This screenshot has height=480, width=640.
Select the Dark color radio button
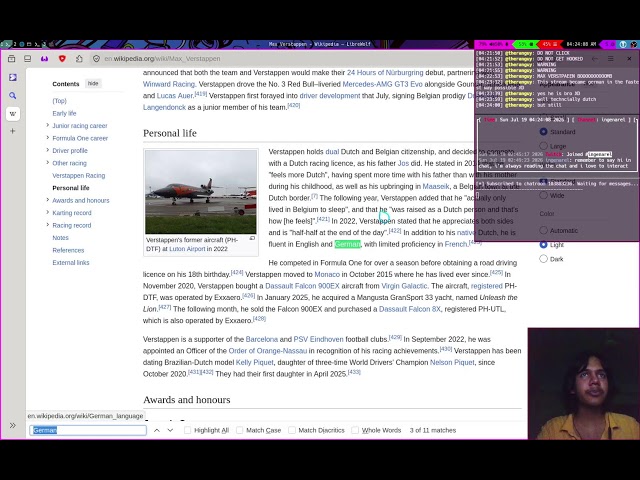coord(543,259)
